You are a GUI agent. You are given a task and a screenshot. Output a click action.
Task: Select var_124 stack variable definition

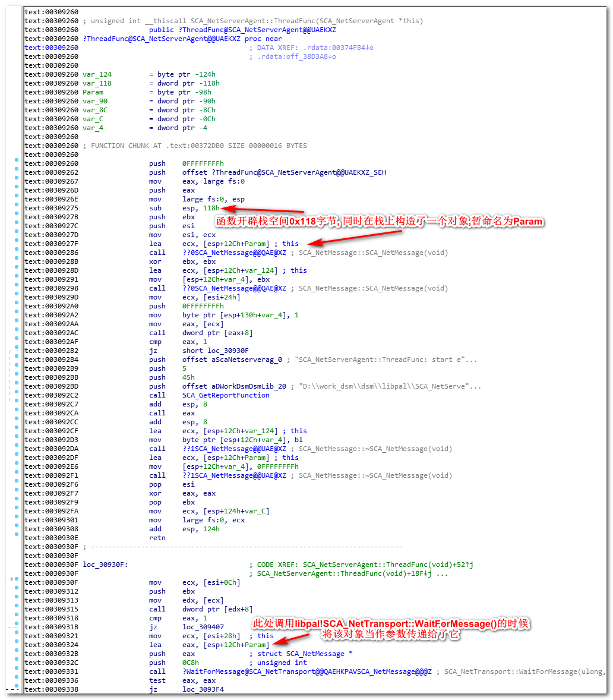click(x=149, y=74)
